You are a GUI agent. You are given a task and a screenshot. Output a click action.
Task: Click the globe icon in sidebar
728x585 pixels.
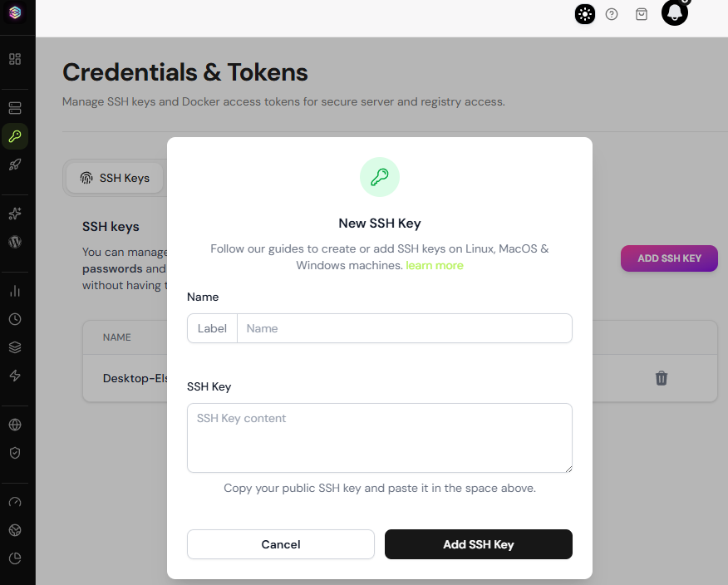(15, 425)
